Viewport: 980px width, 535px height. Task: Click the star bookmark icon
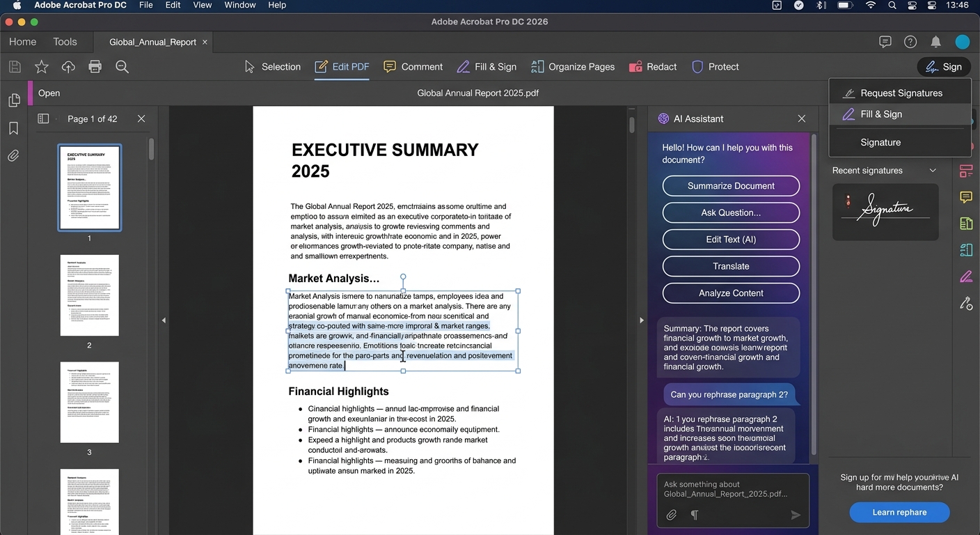point(42,67)
